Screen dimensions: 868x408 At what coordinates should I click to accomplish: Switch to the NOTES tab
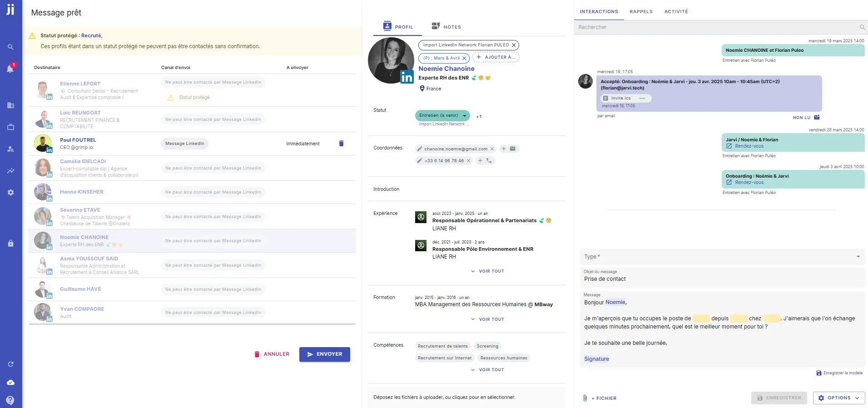pyautogui.click(x=446, y=26)
